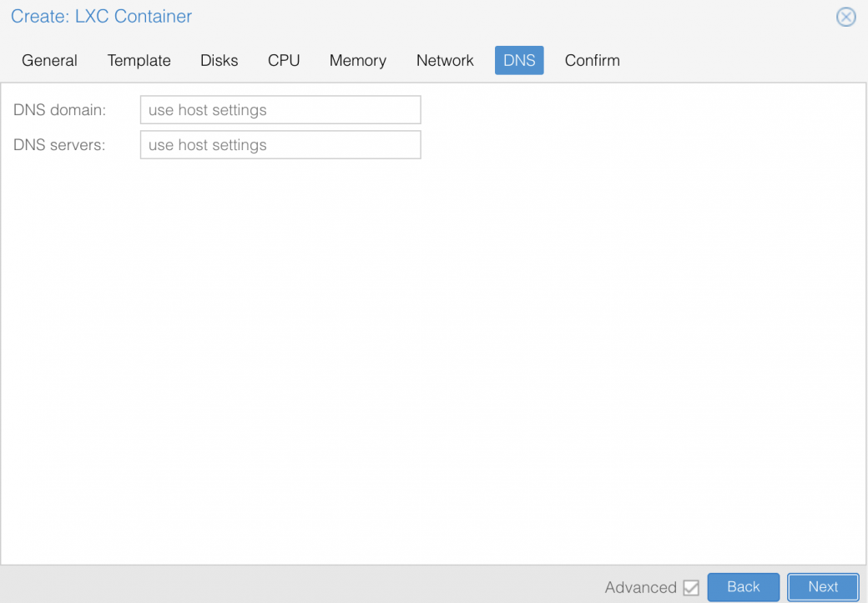Open the Template tab
The image size is (868, 603).
[x=139, y=60]
